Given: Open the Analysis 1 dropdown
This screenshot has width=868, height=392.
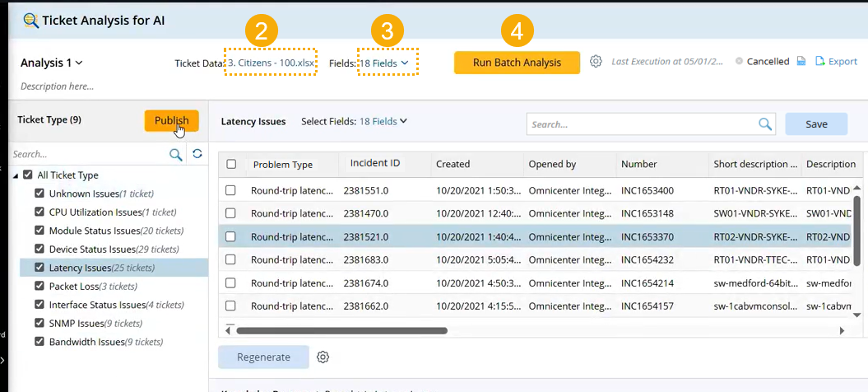Looking at the screenshot, I should [x=52, y=63].
